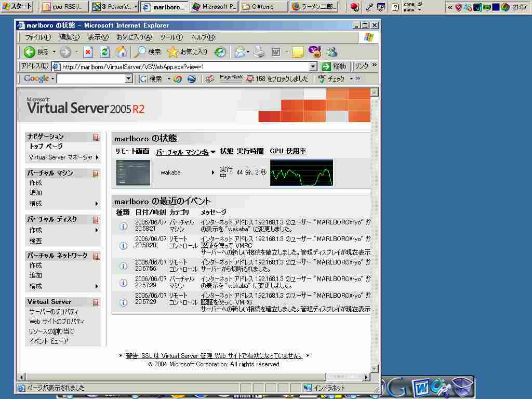This screenshot has width=532, height=399.
Task: Go to the Home page icon
Action: [122, 52]
